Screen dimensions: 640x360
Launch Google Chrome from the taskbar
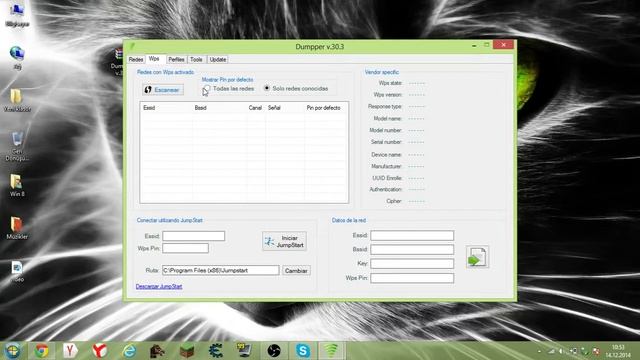tap(41, 351)
